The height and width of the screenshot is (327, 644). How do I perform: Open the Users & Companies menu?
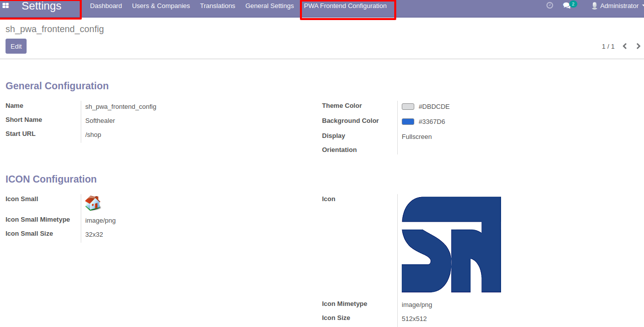point(161,6)
